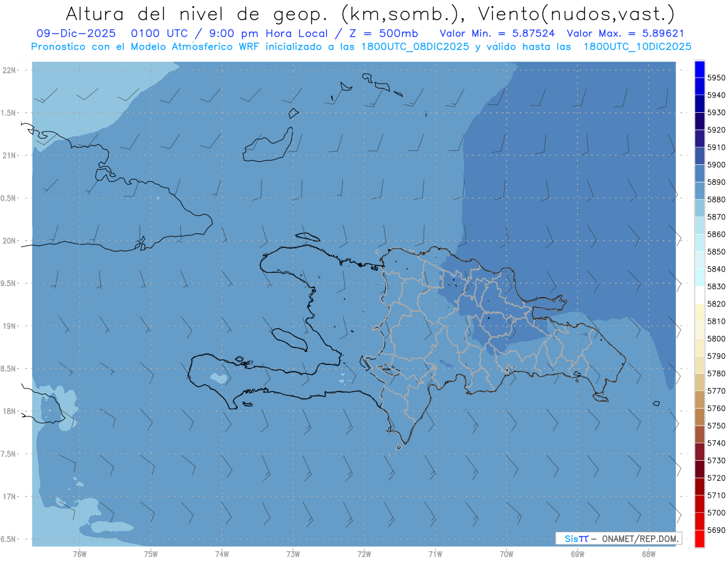Viewport: 728px width, 562px height.
Task: Click the 71W longitude axis label
Action: click(x=435, y=554)
